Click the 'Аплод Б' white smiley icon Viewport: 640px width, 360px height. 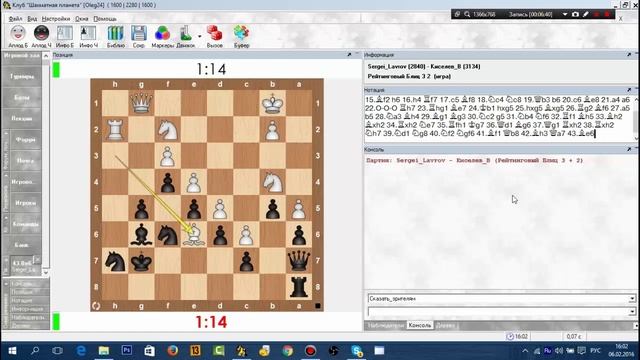point(18,33)
